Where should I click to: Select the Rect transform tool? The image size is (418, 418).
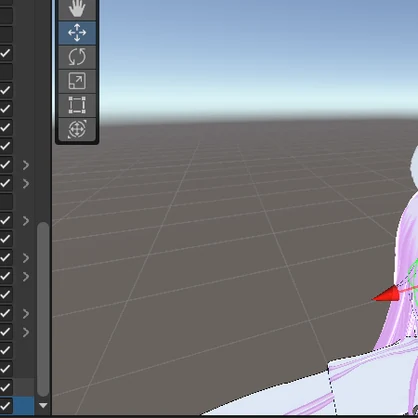point(77,105)
